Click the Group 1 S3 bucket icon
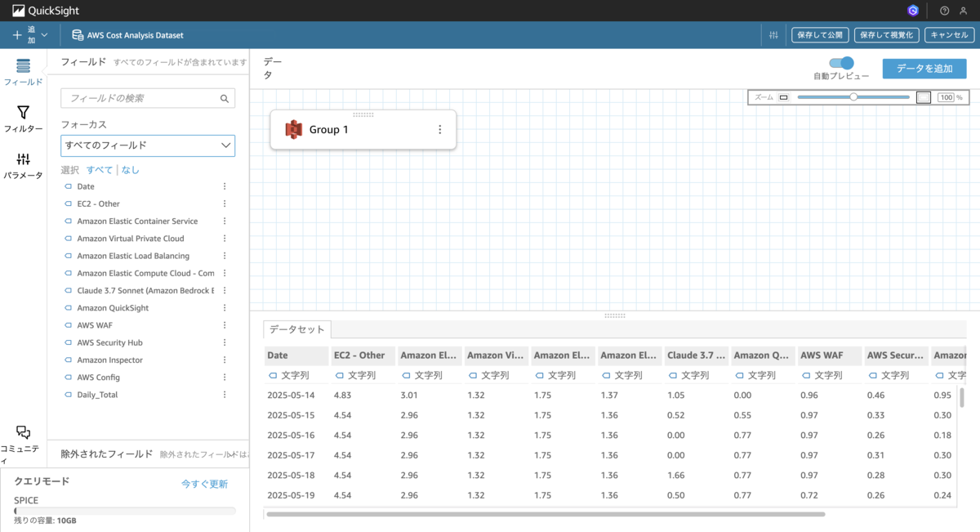Viewport: 980px width, 532px height. click(x=294, y=129)
